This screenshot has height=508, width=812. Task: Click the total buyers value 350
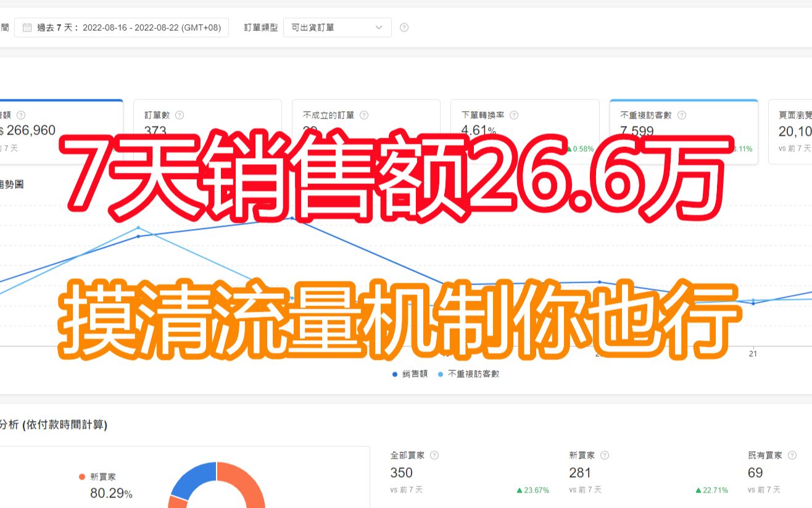(x=402, y=473)
